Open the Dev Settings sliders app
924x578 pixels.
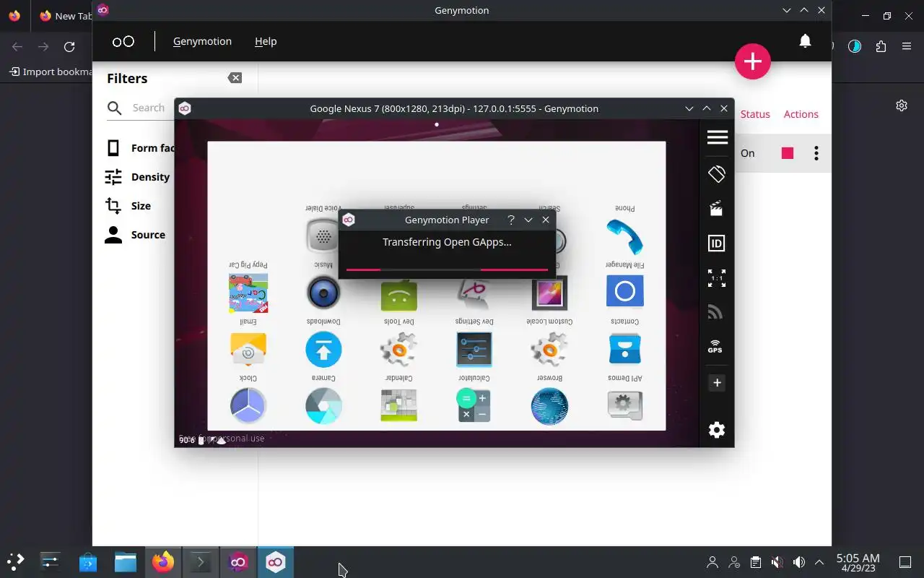pyautogui.click(x=474, y=350)
